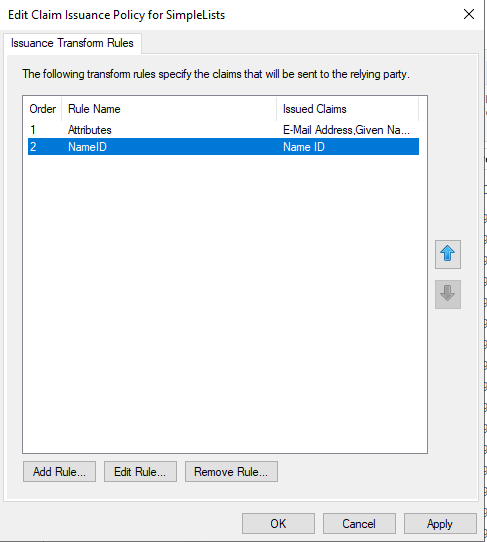
Task: Sort by the Issued Claims column header
Action: (x=315, y=109)
